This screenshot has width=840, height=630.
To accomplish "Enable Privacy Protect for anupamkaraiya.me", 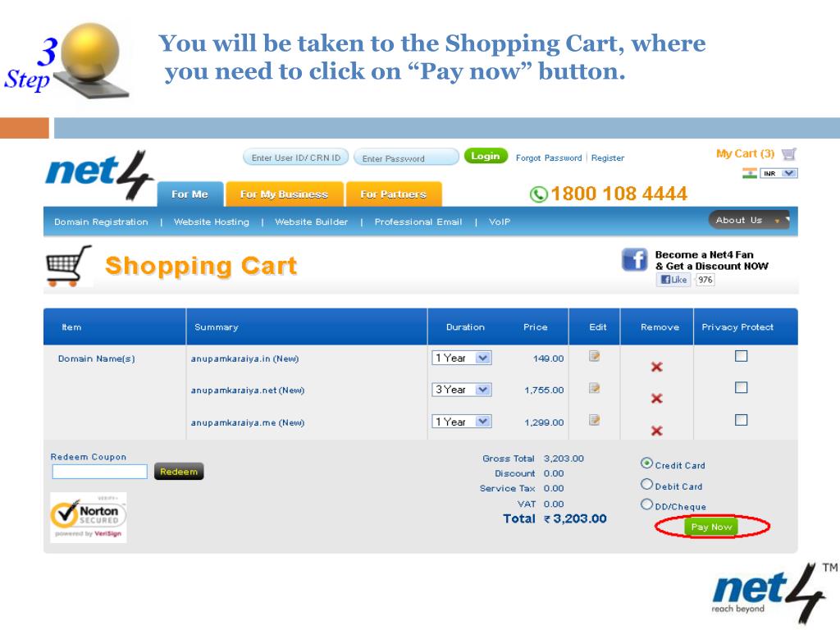I will [741, 420].
